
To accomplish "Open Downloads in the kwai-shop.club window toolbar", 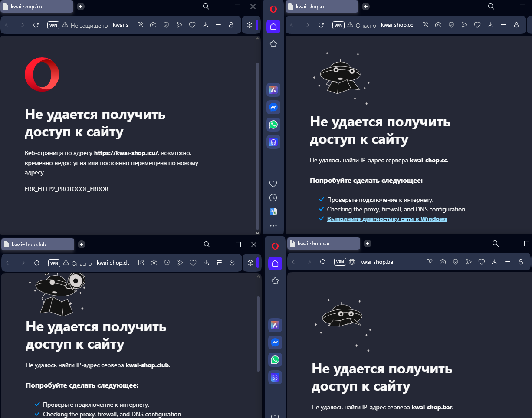I will pyautogui.click(x=206, y=263).
